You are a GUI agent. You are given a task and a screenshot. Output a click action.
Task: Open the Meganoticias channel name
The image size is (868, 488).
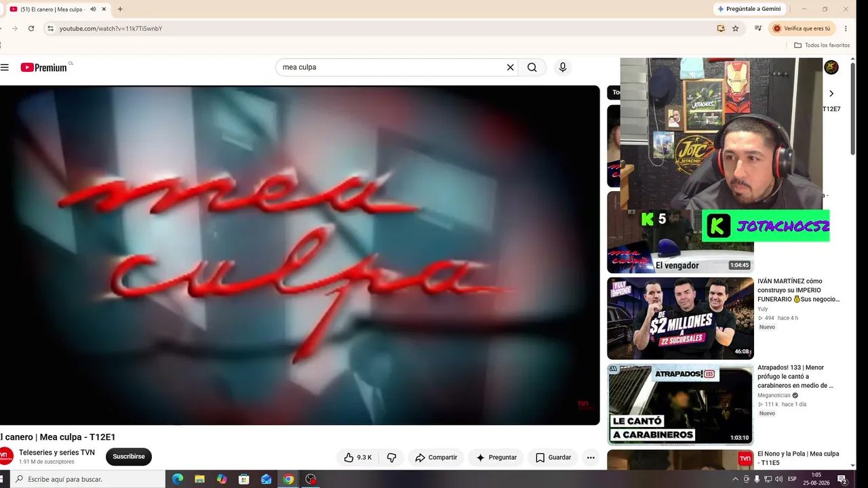pyautogui.click(x=774, y=395)
